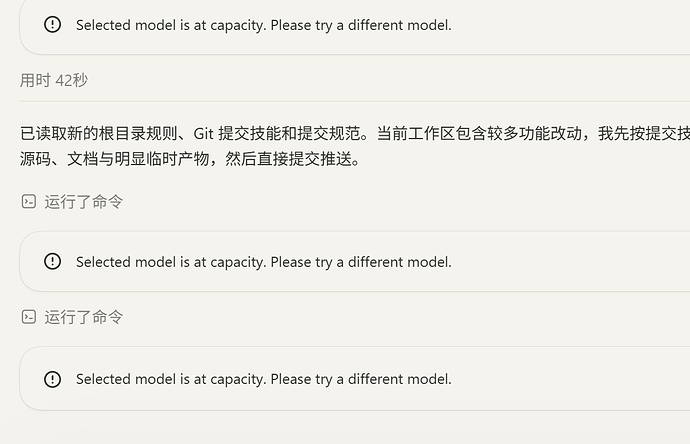Click 'Please try a different model' in the middle banner
Screen dimensions: 690x444
pyautogui.click(x=361, y=262)
